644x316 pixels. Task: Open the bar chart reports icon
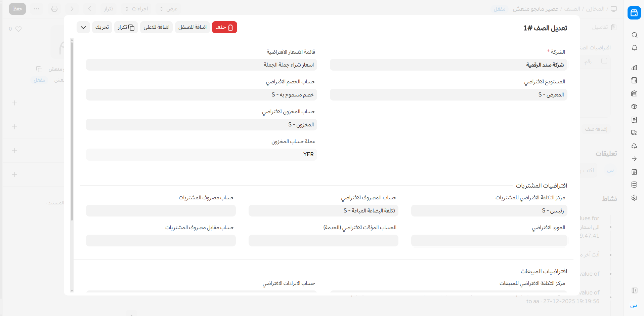tap(634, 68)
